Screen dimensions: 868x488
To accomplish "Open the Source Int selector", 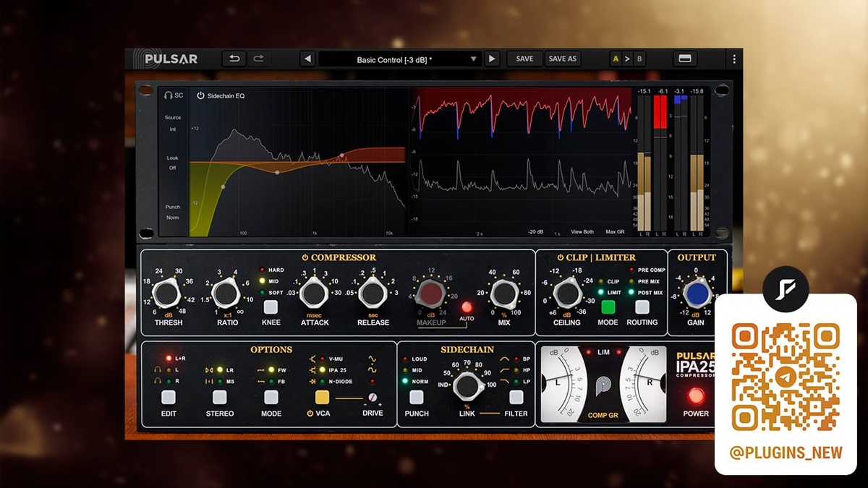I will [x=173, y=129].
